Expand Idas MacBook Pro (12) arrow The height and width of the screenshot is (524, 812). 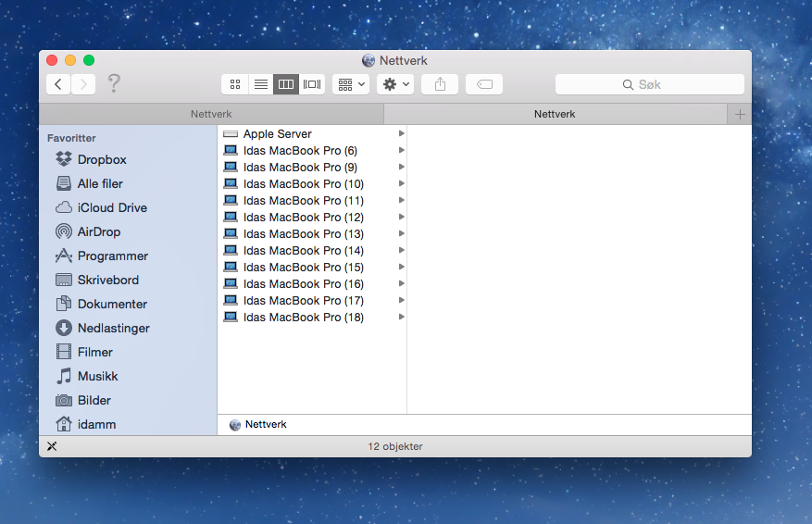401,217
